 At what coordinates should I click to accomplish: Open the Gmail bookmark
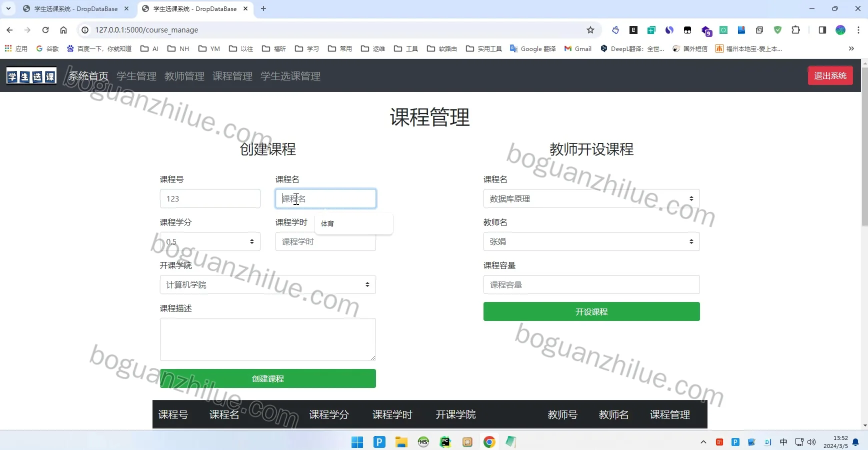click(578, 48)
